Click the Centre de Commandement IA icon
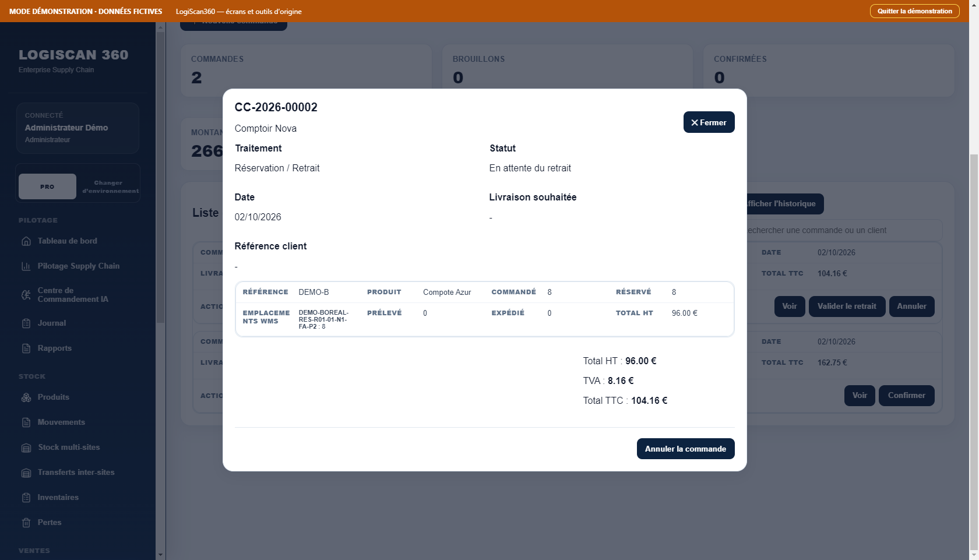The image size is (979, 560). click(x=26, y=295)
